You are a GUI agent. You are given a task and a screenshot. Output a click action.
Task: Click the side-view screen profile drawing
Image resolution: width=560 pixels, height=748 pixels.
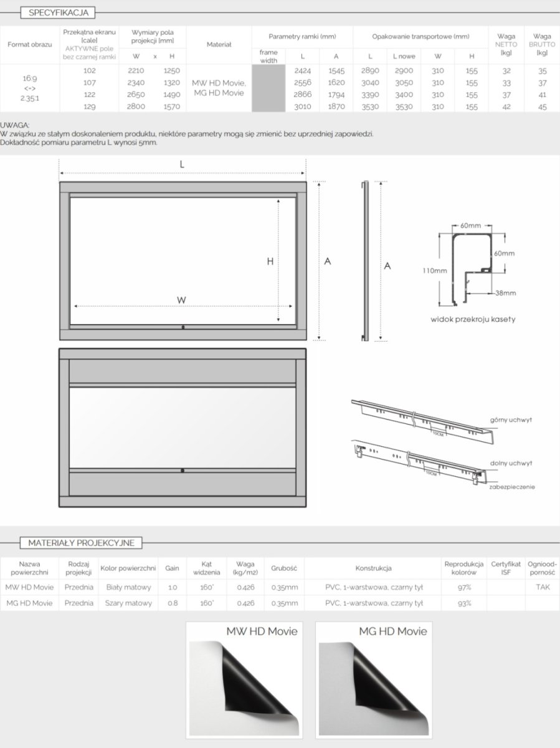click(x=365, y=261)
